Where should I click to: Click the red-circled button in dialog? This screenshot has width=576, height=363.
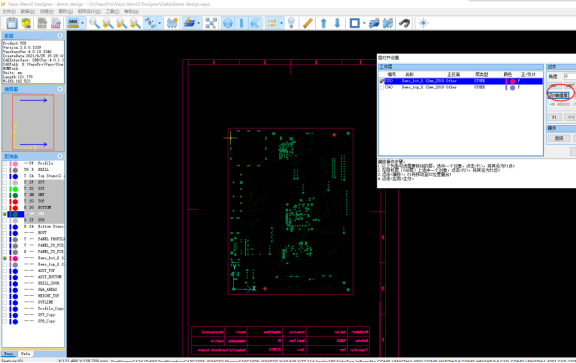(x=559, y=95)
